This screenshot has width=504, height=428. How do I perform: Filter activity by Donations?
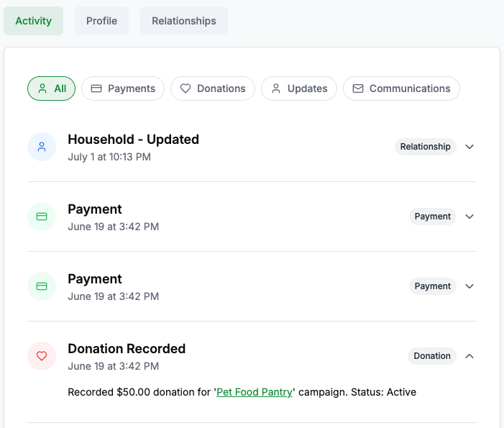(213, 88)
